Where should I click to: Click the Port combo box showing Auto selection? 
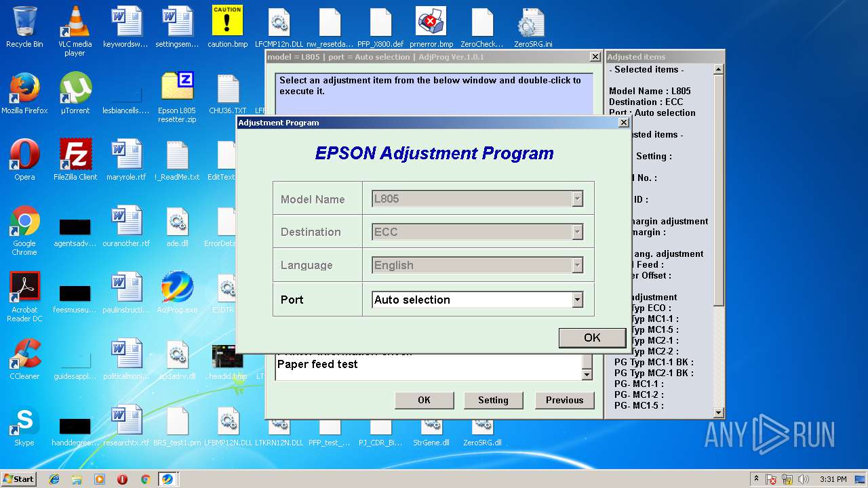(x=477, y=300)
